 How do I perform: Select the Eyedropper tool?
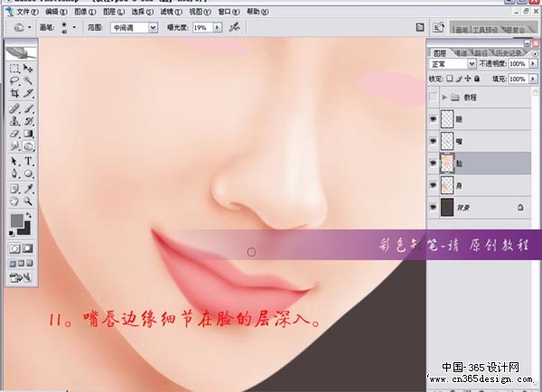(28, 189)
